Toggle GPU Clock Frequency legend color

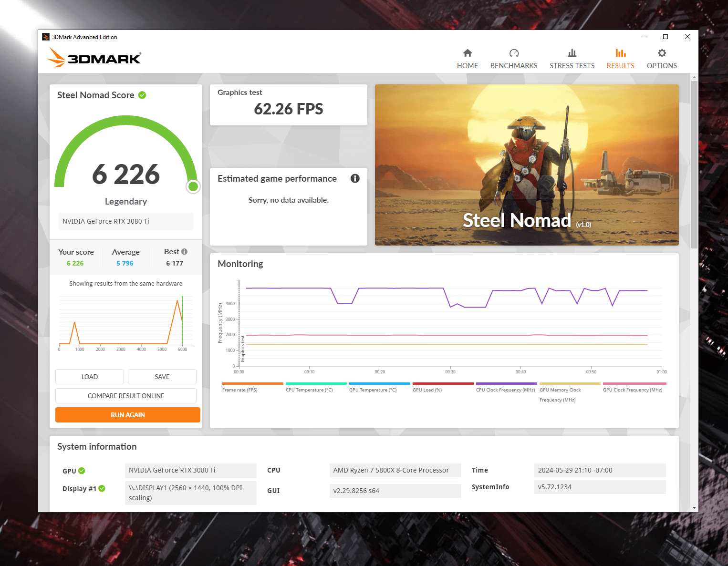(634, 383)
